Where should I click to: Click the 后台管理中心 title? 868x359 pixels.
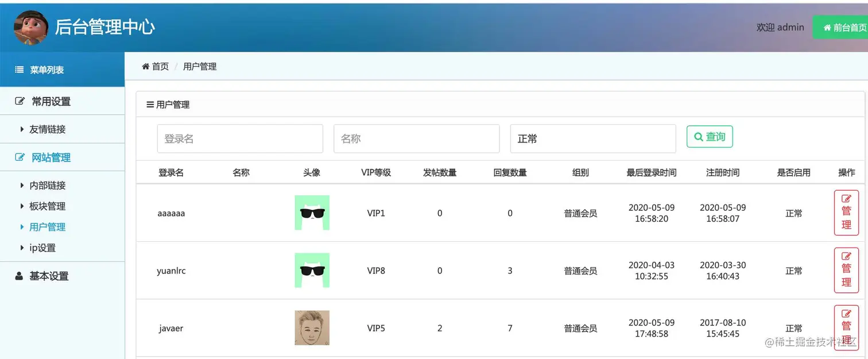[104, 27]
